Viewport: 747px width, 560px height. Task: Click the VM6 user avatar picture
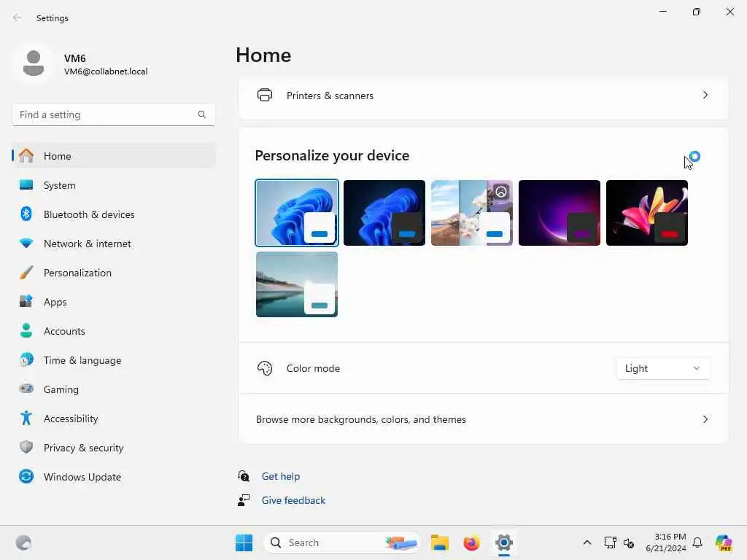pos(34,63)
